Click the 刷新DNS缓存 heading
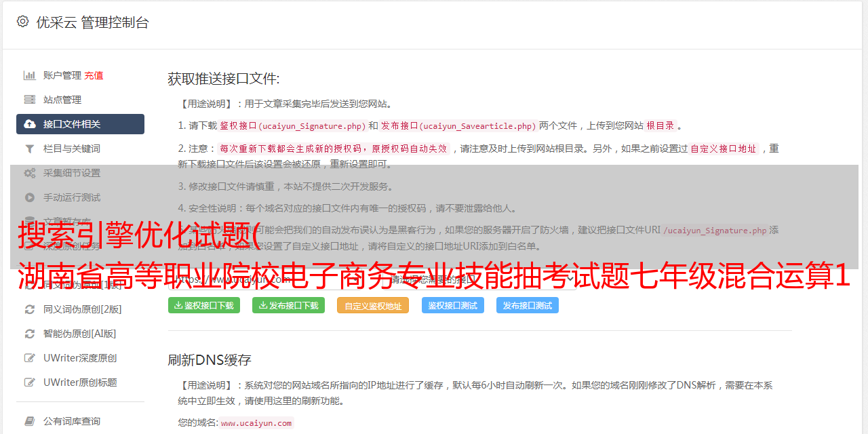 210,359
